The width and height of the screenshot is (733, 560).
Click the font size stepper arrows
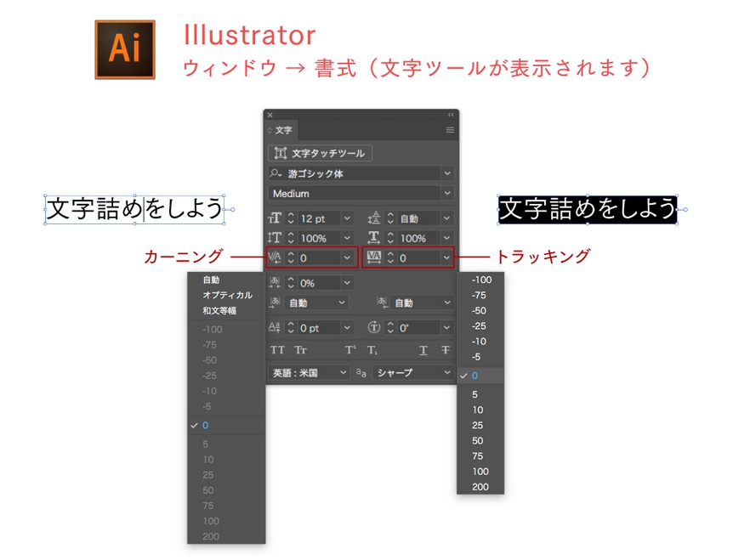point(290,218)
